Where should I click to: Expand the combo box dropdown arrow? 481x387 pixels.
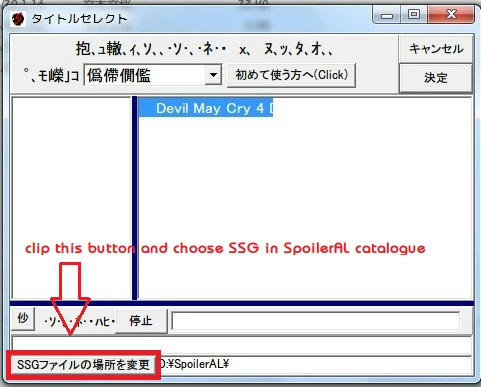(x=213, y=75)
